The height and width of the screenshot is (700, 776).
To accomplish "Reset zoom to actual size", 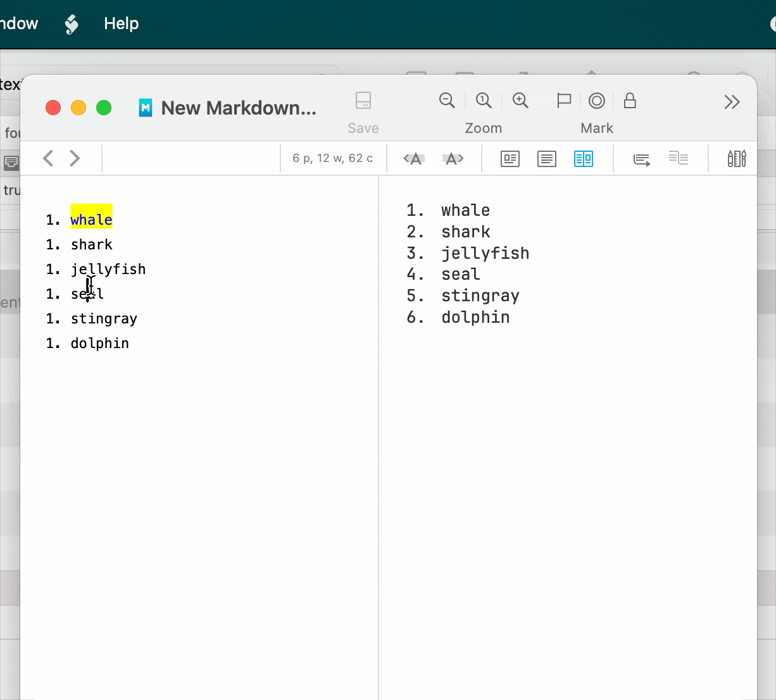I will point(484,101).
